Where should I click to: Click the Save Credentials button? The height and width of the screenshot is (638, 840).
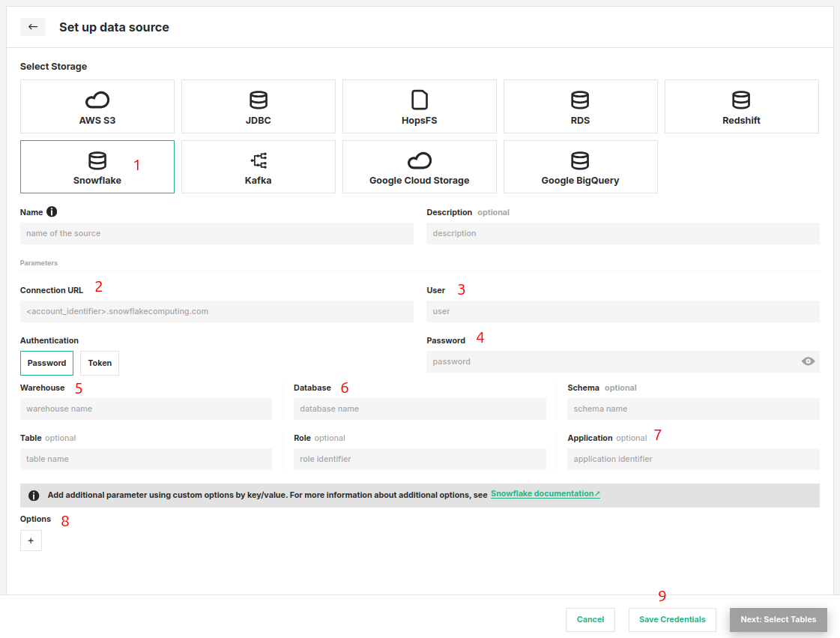click(672, 620)
